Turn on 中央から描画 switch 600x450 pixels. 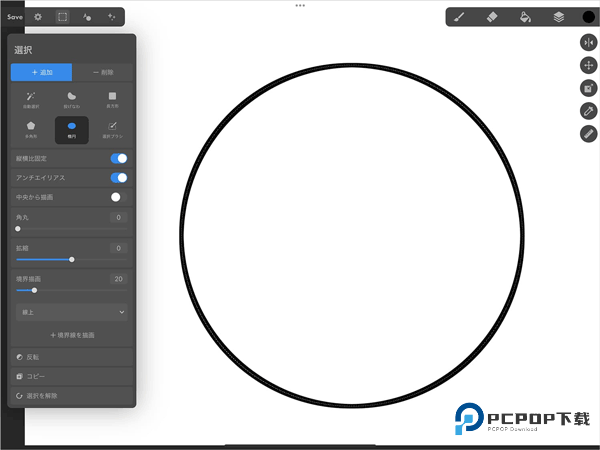(119, 197)
